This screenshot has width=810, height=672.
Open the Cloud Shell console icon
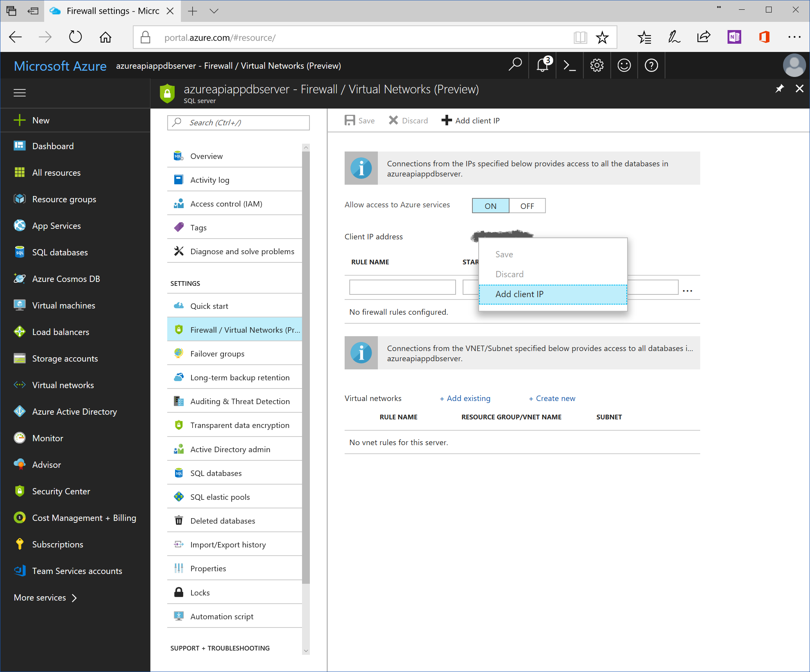569,66
